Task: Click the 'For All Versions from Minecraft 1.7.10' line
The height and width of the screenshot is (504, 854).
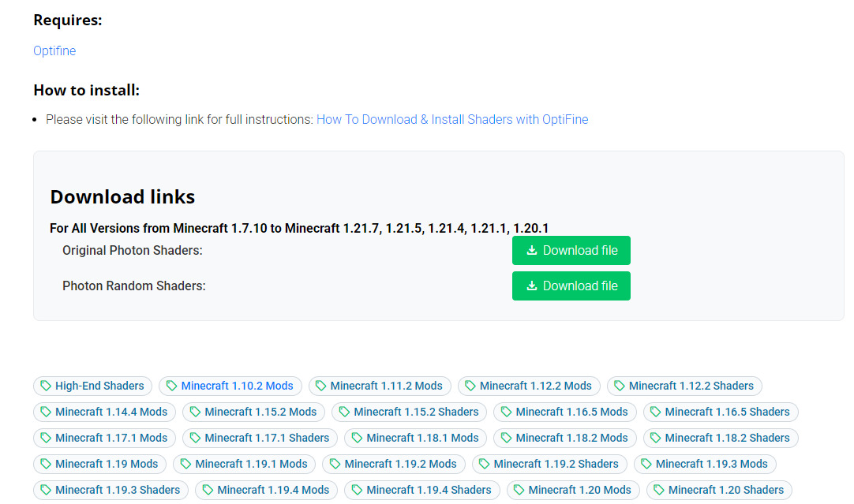Action: tap(299, 228)
